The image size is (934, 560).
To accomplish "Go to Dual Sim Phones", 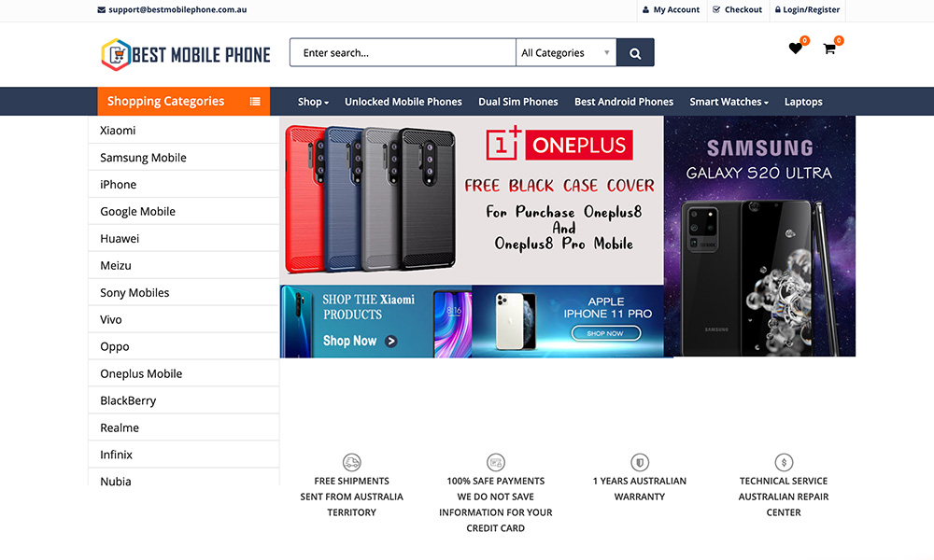I will (x=518, y=102).
